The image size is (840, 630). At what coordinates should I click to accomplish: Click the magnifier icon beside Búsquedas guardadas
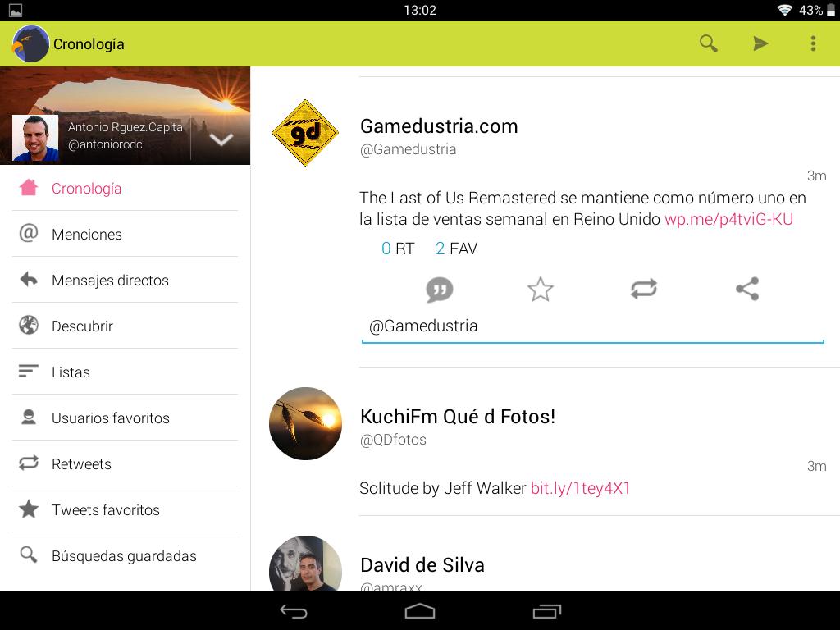[x=29, y=555]
